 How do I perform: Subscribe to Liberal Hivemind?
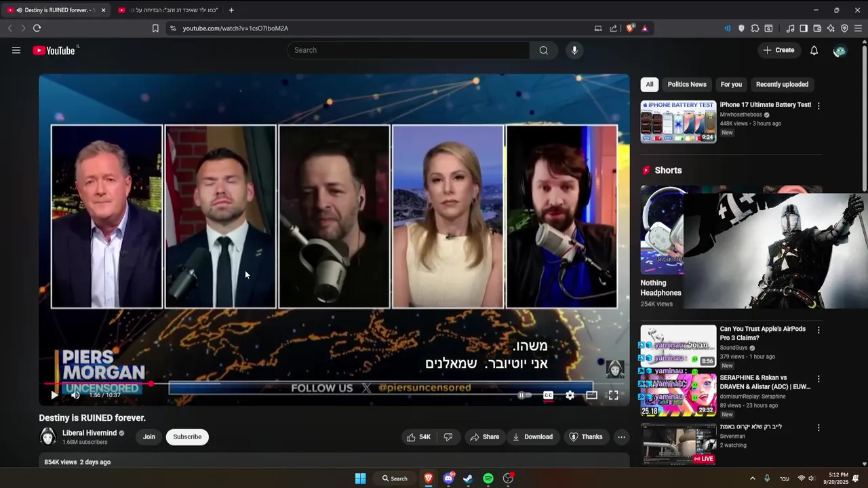coord(187,437)
